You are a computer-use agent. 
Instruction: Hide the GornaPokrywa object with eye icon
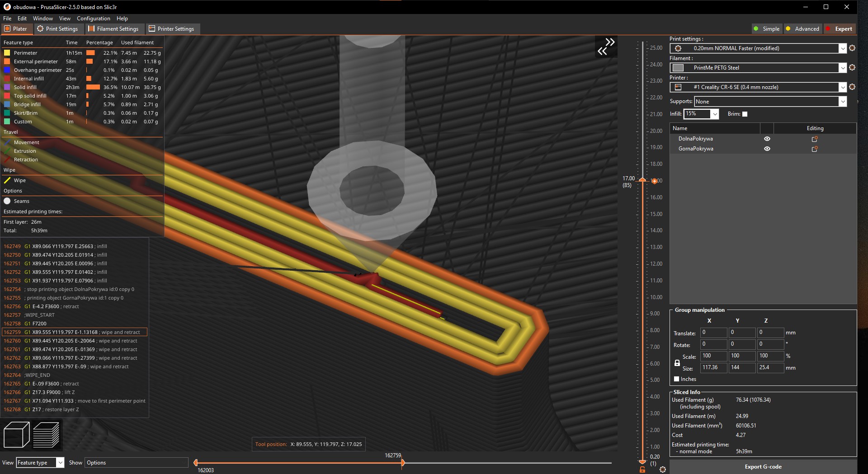(x=767, y=149)
